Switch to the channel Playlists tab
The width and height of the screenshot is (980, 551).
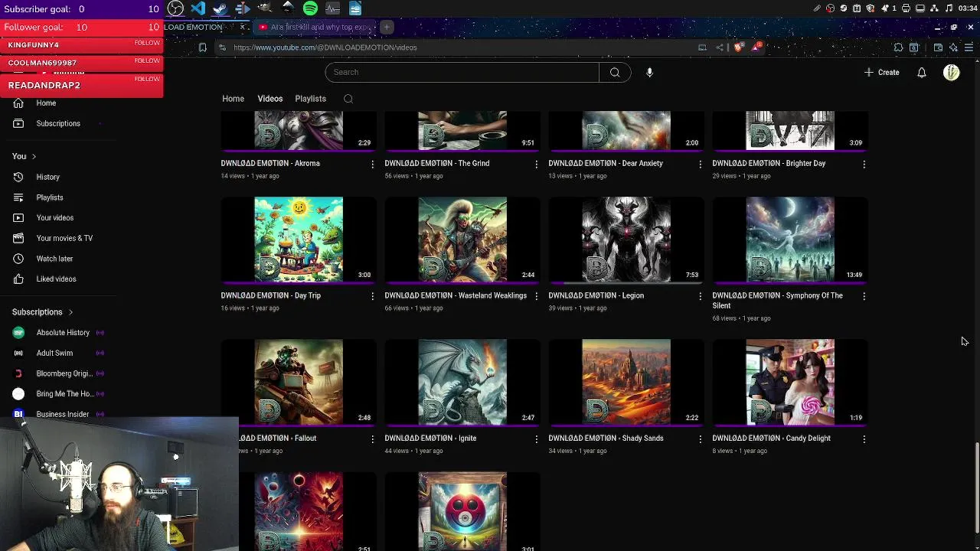[310, 99]
